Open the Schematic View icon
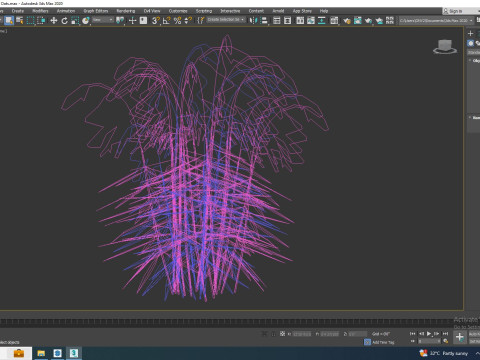The height and width of the screenshot is (360, 480). [321, 20]
